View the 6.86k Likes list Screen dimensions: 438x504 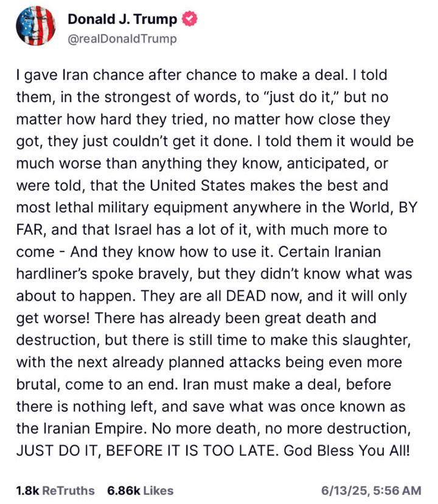click(140, 490)
